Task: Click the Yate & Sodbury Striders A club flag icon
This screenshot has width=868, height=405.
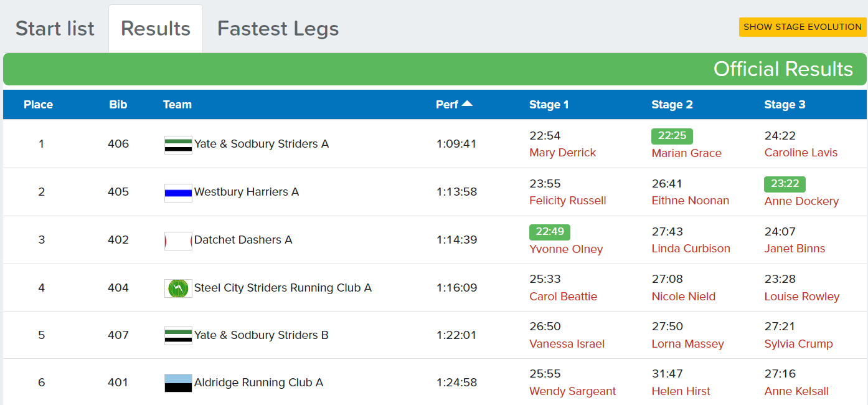Action: click(177, 143)
